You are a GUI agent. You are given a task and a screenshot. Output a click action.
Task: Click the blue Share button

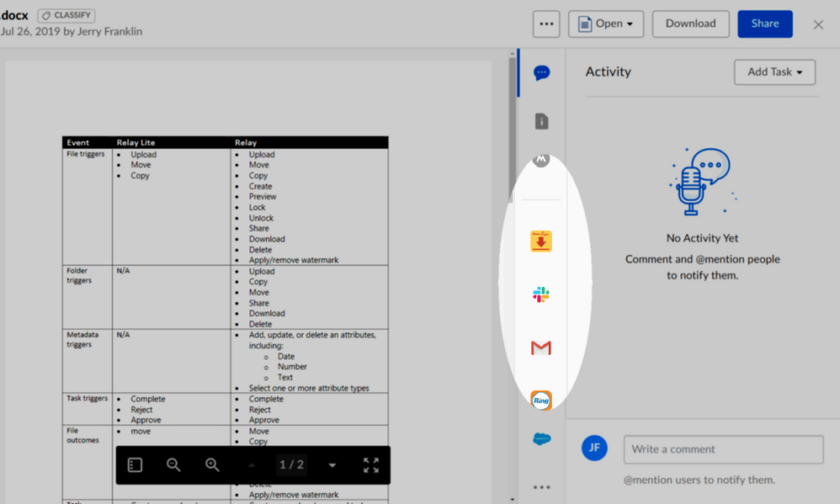pos(765,24)
